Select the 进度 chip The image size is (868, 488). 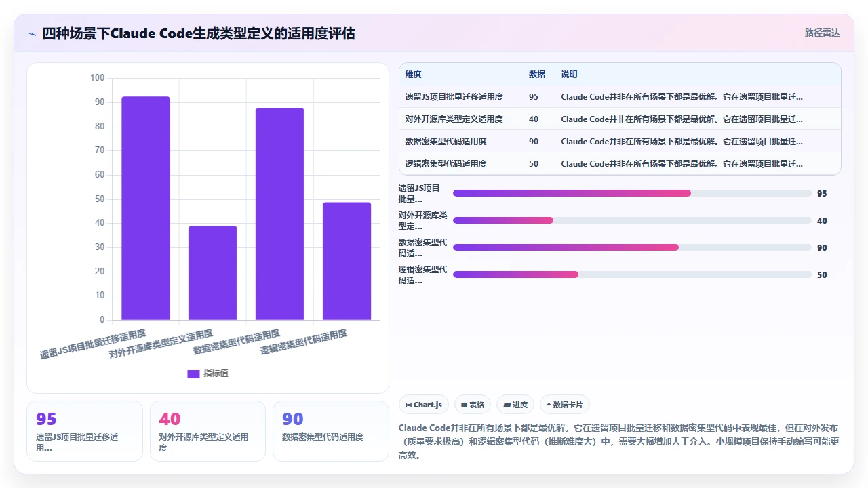pyautogui.click(x=515, y=405)
